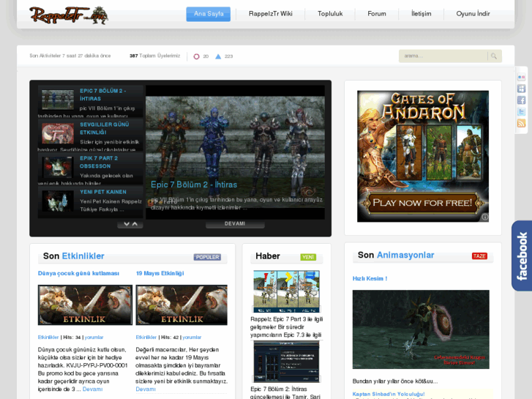Click the Son Etkinlikler heading
532x399 pixels.
pos(74,256)
